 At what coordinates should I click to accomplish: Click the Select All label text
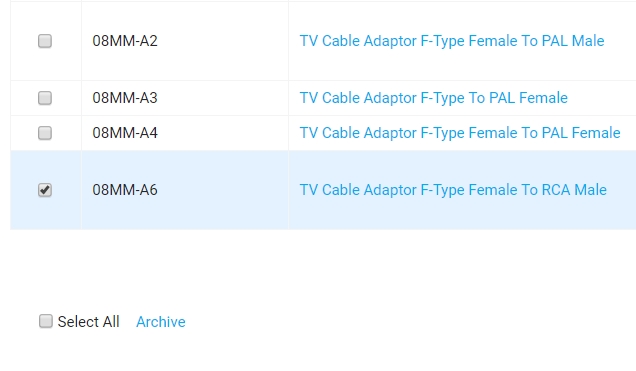pyautogui.click(x=88, y=322)
